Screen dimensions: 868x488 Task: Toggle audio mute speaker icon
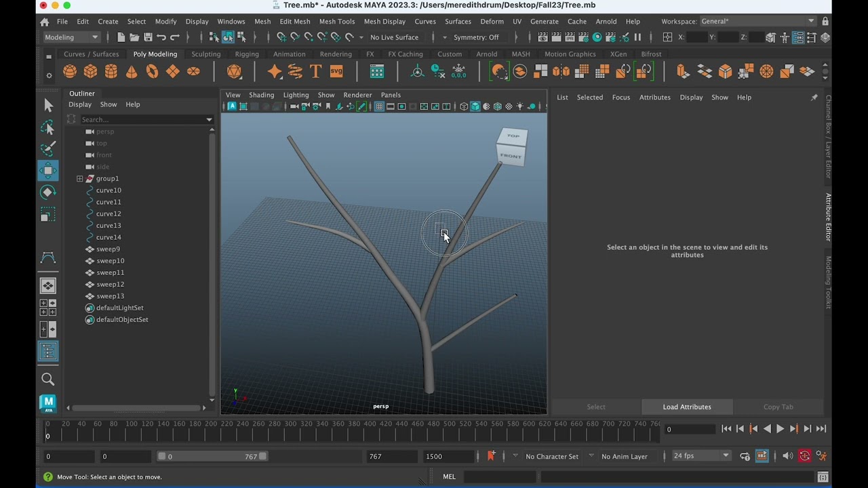pos(787,456)
